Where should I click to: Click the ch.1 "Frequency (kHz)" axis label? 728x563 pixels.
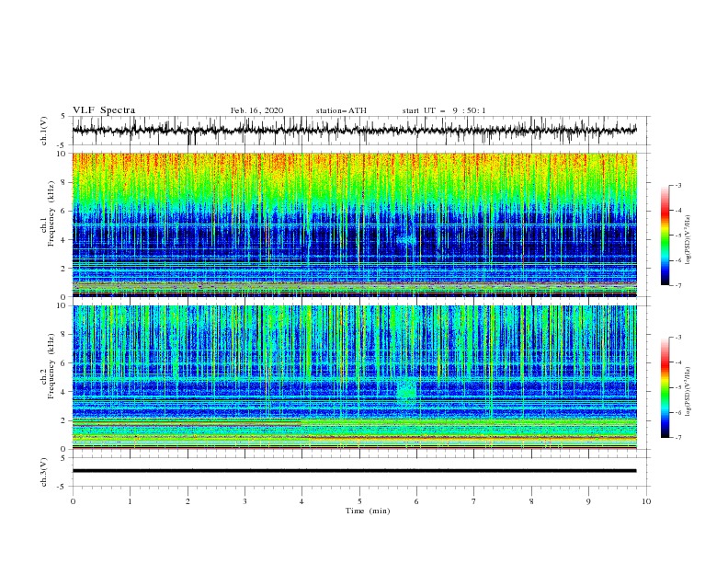click(x=51, y=212)
